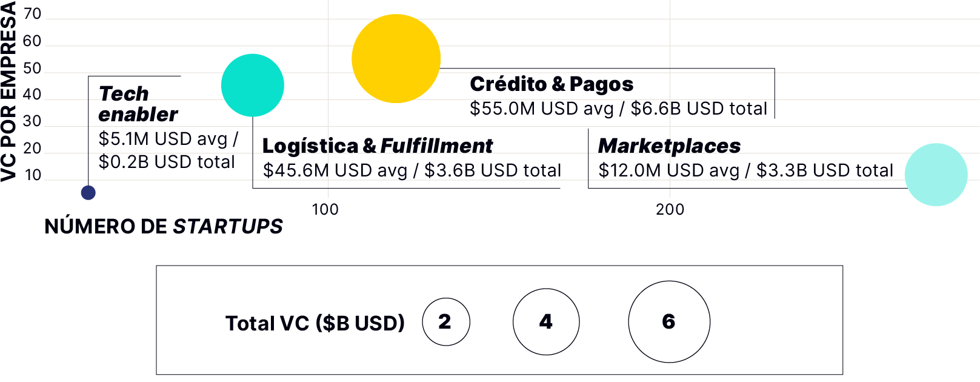This screenshot has height=382, width=980.
Task: Click the largest legend circle labeled 6
Action: [x=668, y=321]
